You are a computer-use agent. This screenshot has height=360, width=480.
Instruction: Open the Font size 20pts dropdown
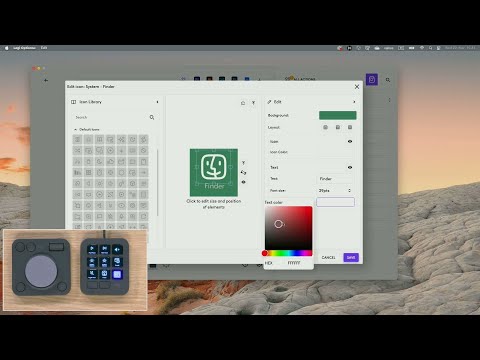tap(335, 190)
